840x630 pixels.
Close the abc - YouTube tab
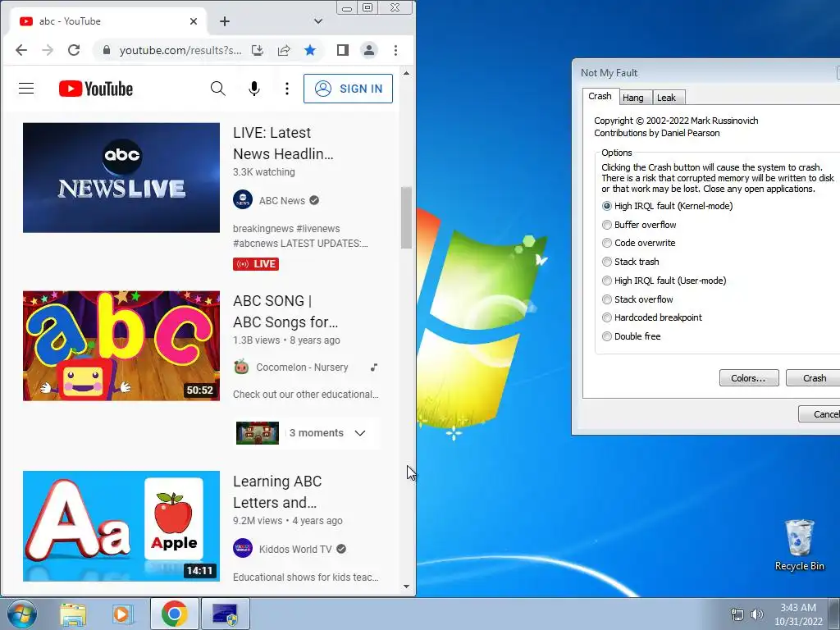194,21
